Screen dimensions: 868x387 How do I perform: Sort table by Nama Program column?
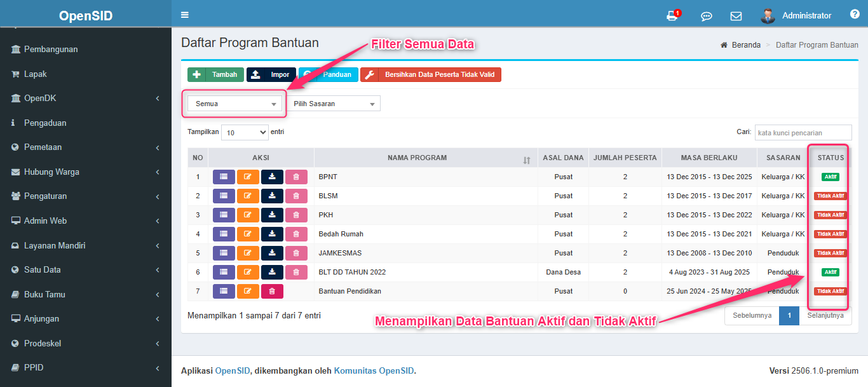point(426,158)
